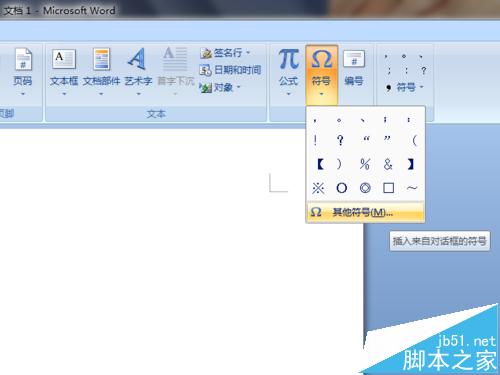Open the special 符号 dropdown with bullet
The width and height of the screenshot is (500, 375).
pyautogui.click(x=405, y=88)
